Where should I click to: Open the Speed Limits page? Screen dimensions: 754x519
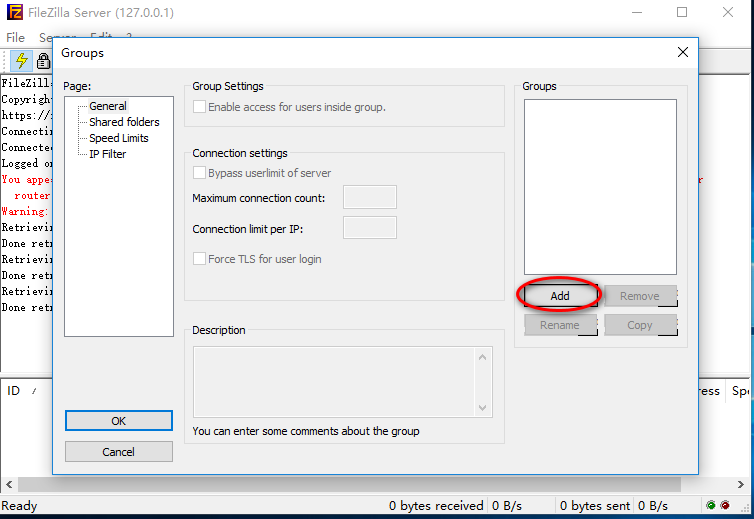tap(119, 138)
